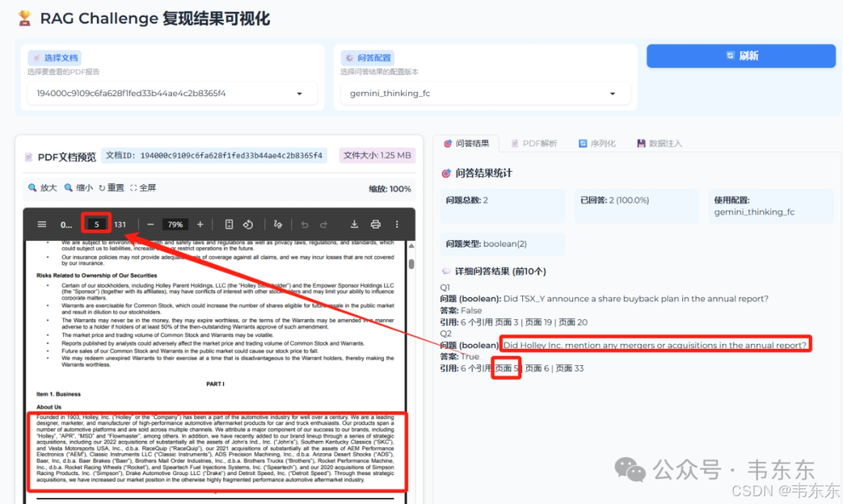
Task: Click the 使用配置 gemini_thinking_fc card
Action: pyautogui.click(x=771, y=206)
